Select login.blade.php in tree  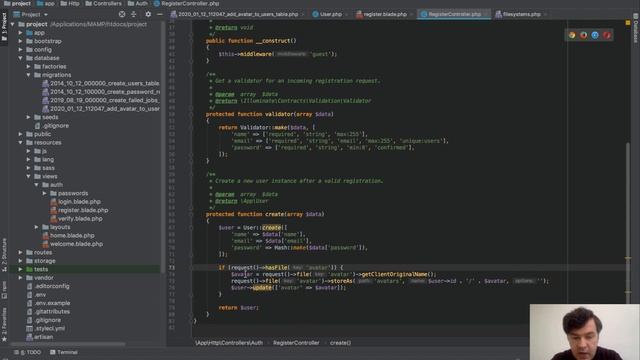[x=76, y=202]
